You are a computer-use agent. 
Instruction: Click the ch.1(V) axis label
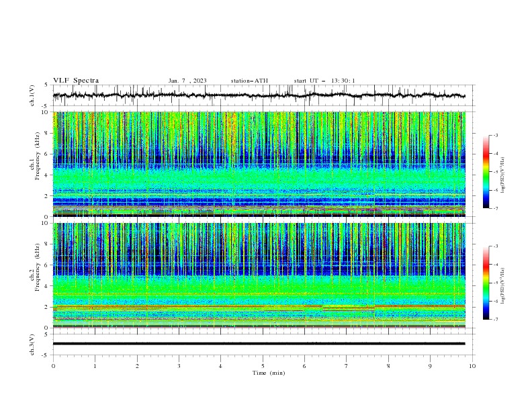(32, 95)
